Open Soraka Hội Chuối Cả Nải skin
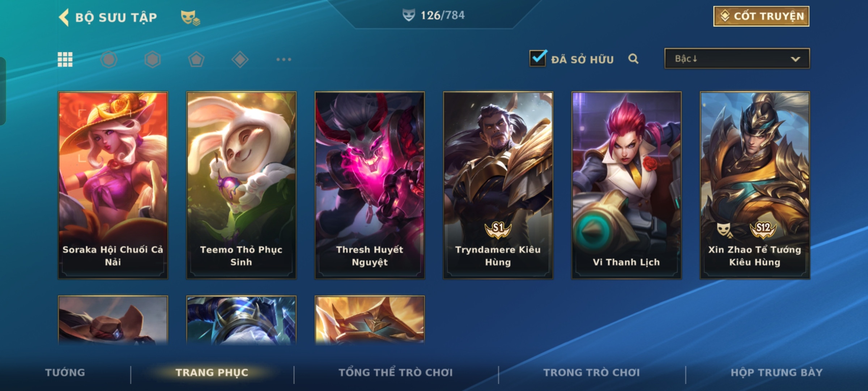 coord(113,185)
